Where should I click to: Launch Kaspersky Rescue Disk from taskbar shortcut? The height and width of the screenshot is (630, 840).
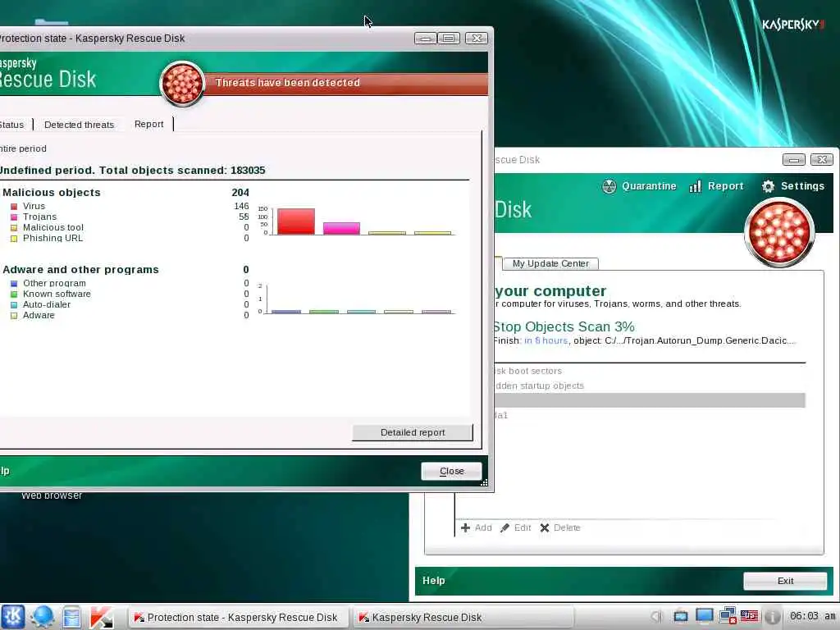[101, 617]
